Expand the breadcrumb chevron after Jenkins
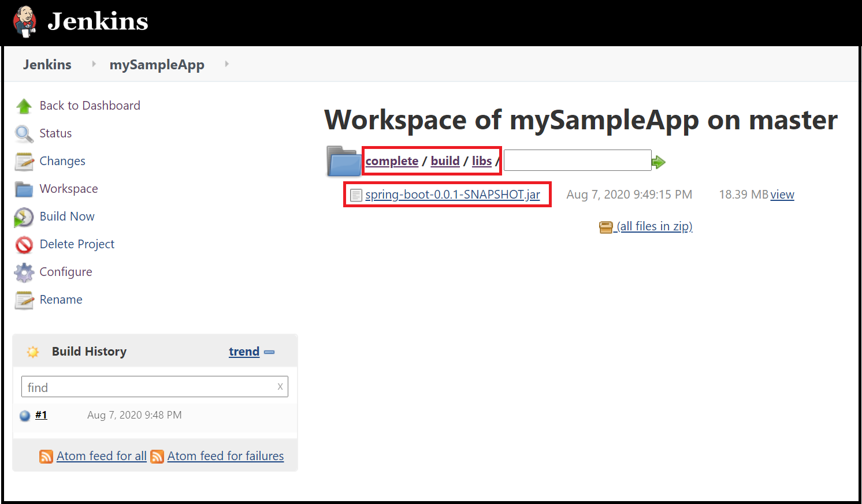This screenshot has height=504, width=862. (x=93, y=64)
